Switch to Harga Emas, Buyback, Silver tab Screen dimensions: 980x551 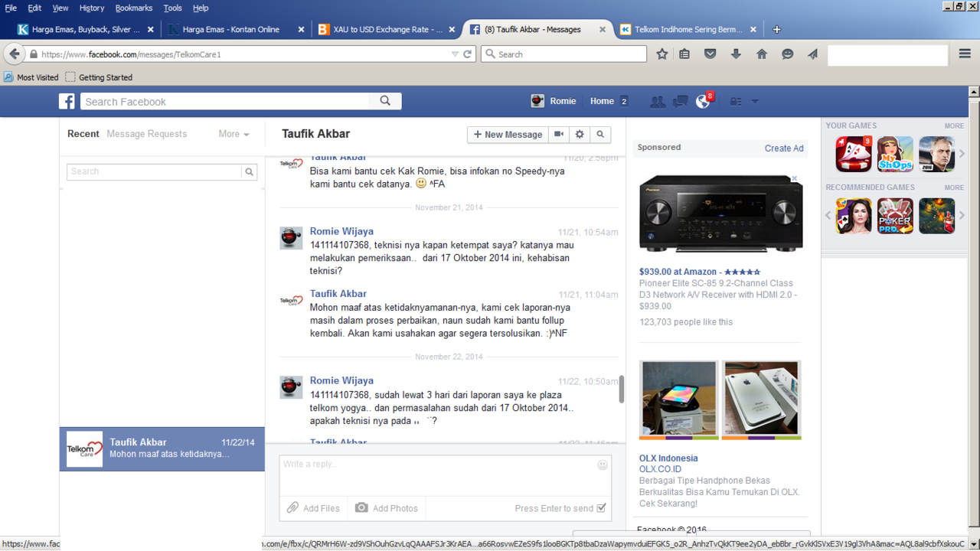(x=85, y=30)
